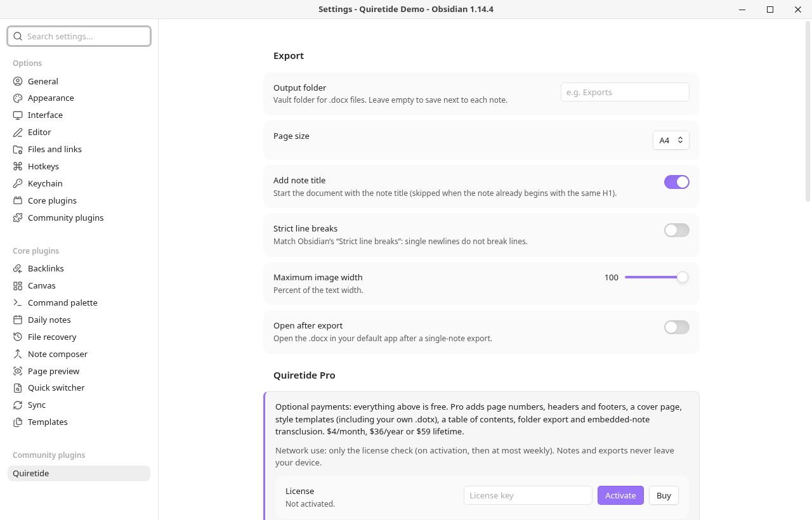Viewport: 812px width, 520px height.
Task: Disable the Add note title toggle
Action: [x=677, y=182]
